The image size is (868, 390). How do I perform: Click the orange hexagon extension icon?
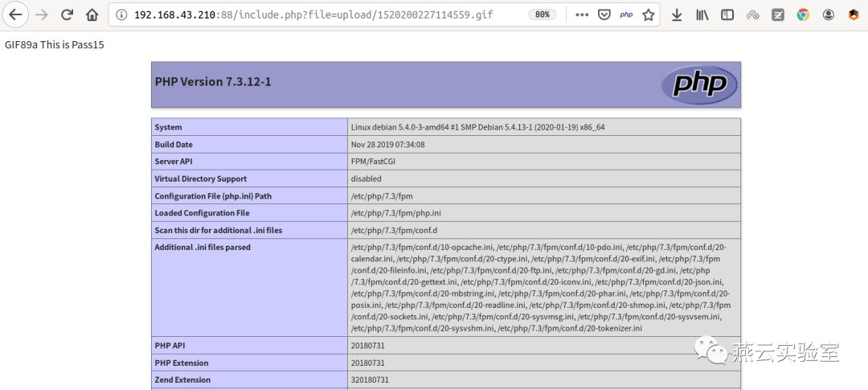tap(854, 15)
